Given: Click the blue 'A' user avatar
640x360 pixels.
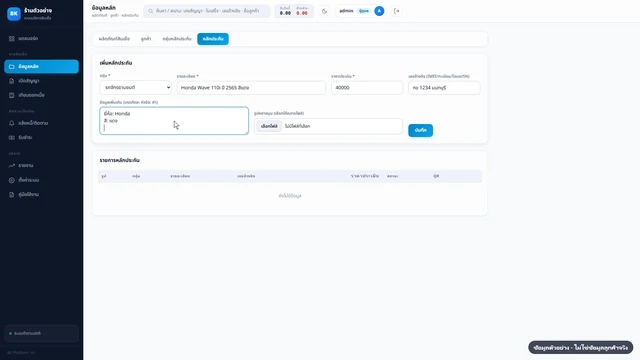Looking at the screenshot, I should [x=379, y=11].
